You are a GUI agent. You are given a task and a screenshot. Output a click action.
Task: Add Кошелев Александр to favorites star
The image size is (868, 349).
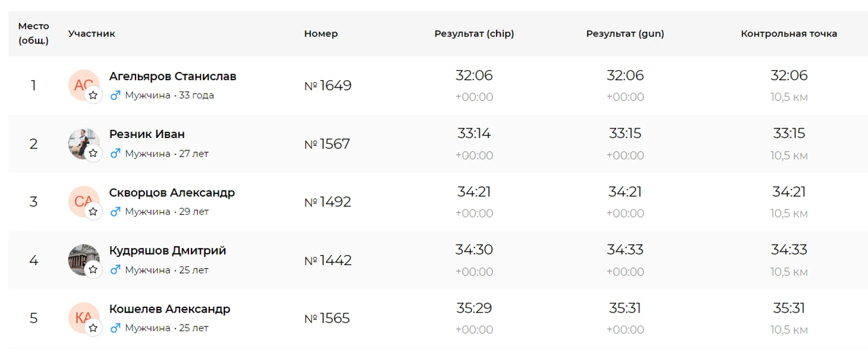(x=93, y=328)
